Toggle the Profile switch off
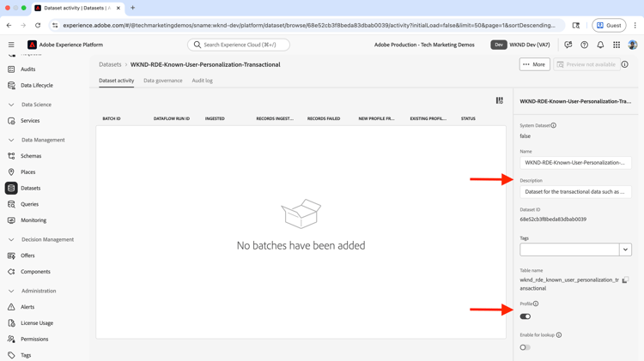Viewport: 644px width, 361px height. [x=526, y=316]
